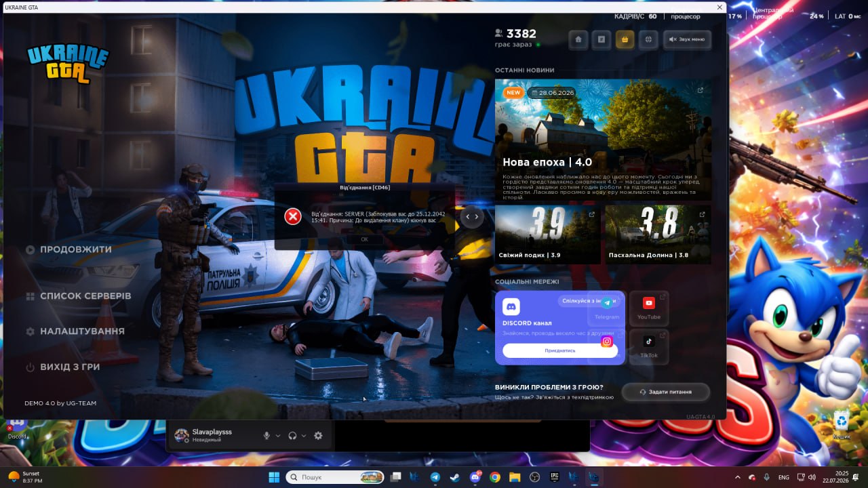Open Telegram from the taskbar

point(435,477)
